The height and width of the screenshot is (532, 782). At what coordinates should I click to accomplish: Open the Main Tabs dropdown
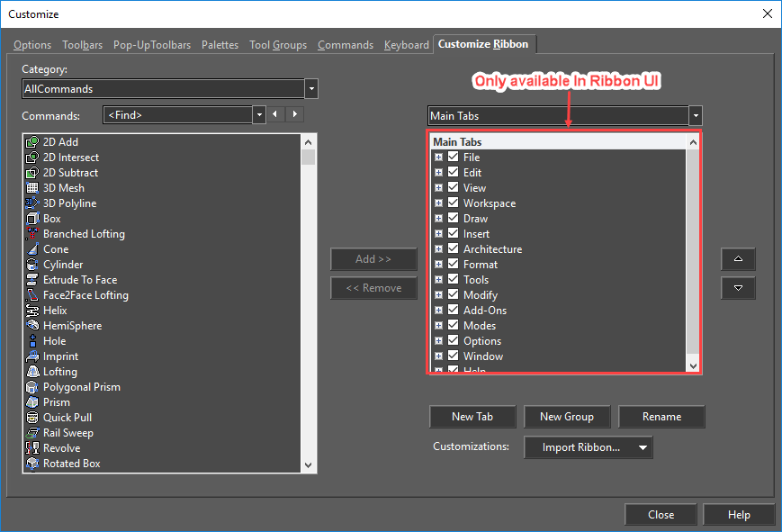(x=695, y=116)
